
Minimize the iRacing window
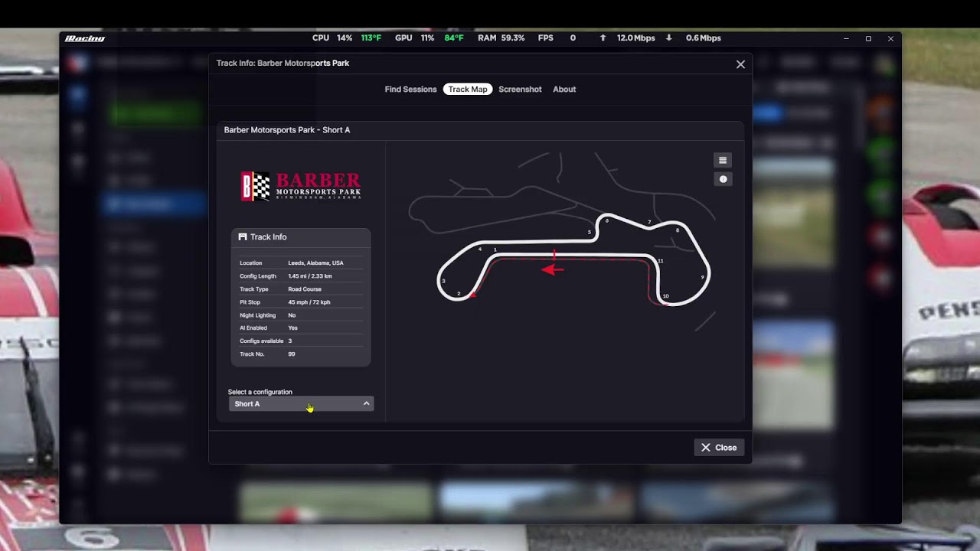(x=846, y=38)
